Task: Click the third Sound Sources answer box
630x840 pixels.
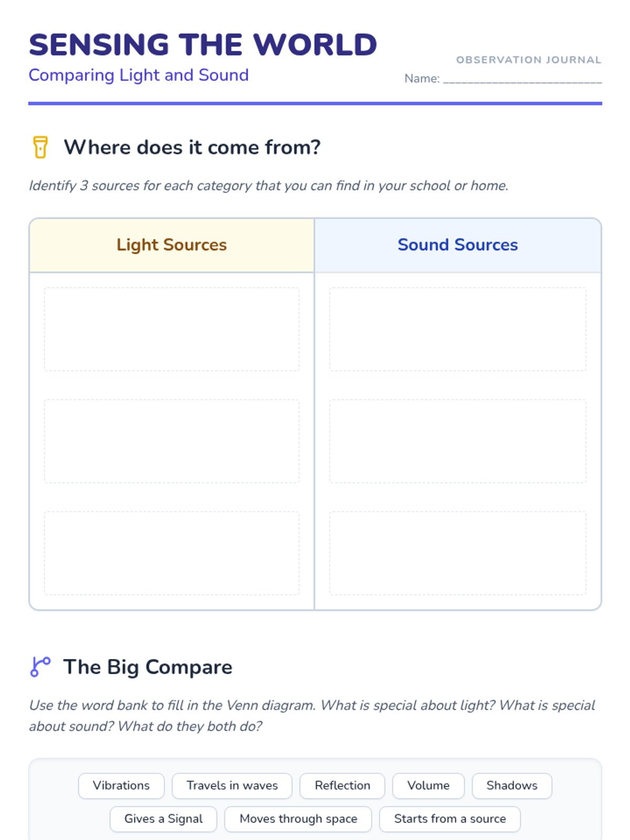Action: pos(457,553)
